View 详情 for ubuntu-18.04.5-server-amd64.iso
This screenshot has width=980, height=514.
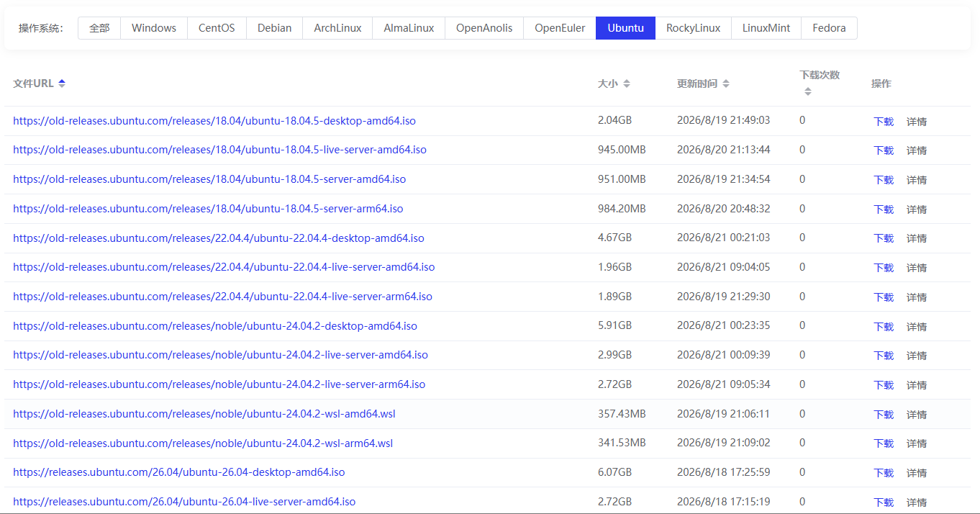pyautogui.click(x=917, y=180)
